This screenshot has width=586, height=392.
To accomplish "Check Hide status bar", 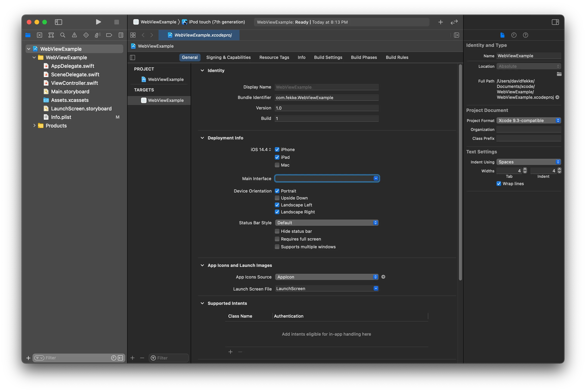I will click(x=277, y=231).
